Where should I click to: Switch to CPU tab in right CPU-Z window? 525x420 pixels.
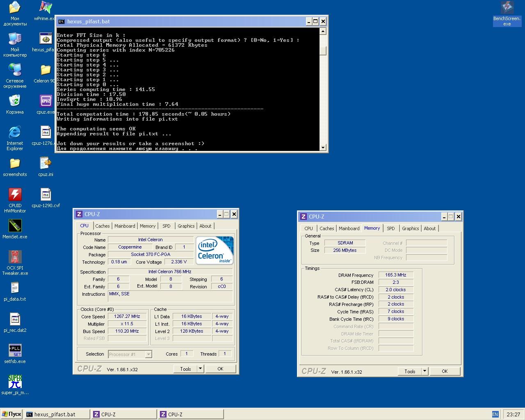(x=309, y=228)
